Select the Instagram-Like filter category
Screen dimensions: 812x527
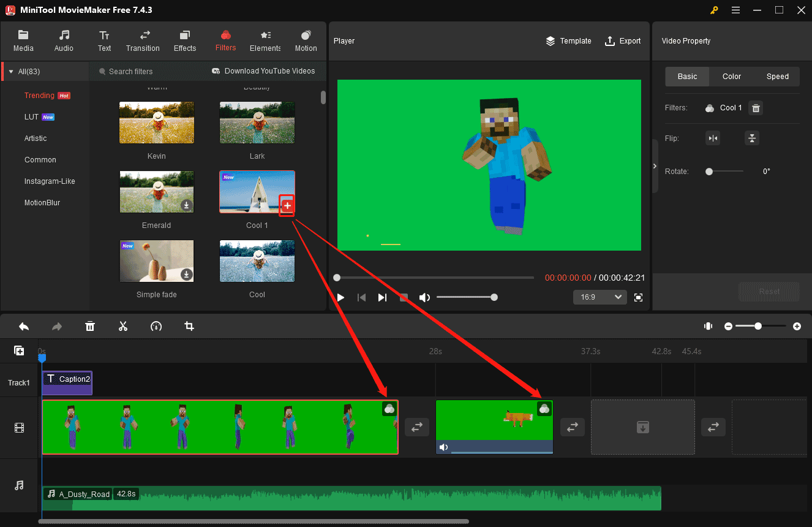[50, 181]
